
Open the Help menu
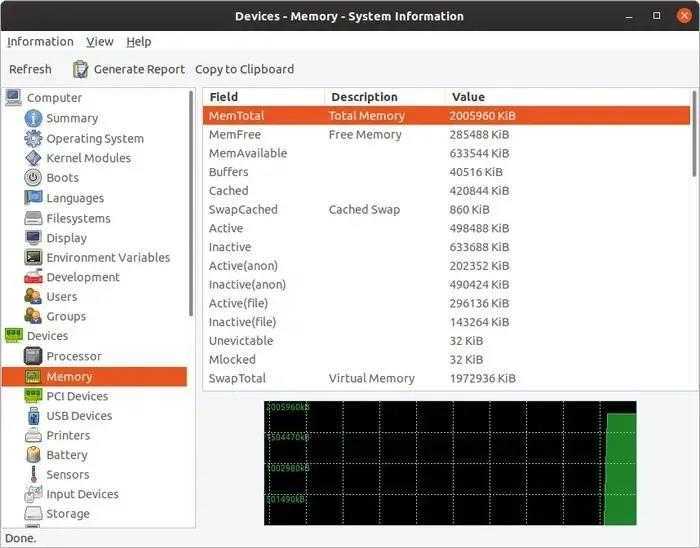(139, 42)
